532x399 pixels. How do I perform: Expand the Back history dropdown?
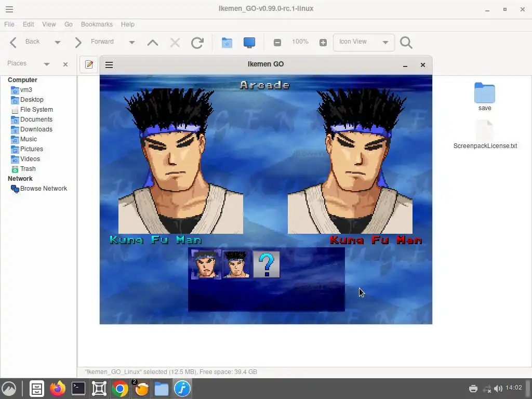57,43
